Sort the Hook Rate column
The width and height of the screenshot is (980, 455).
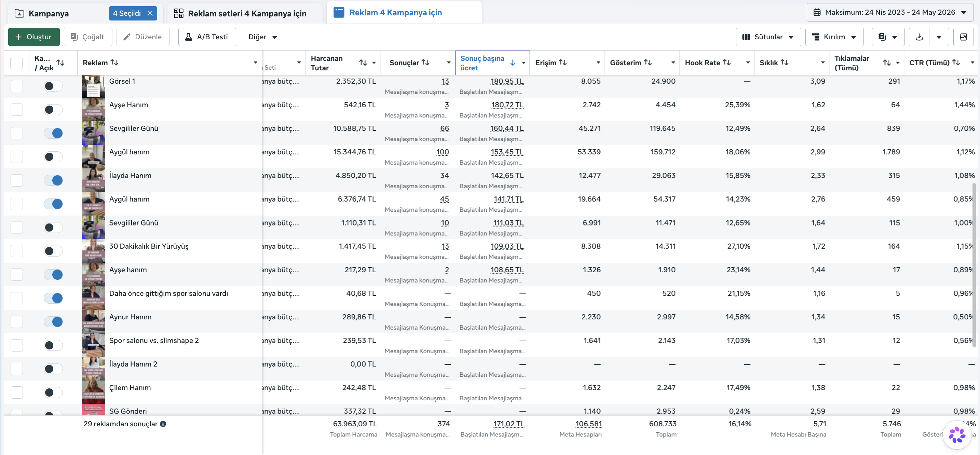(x=726, y=63)
